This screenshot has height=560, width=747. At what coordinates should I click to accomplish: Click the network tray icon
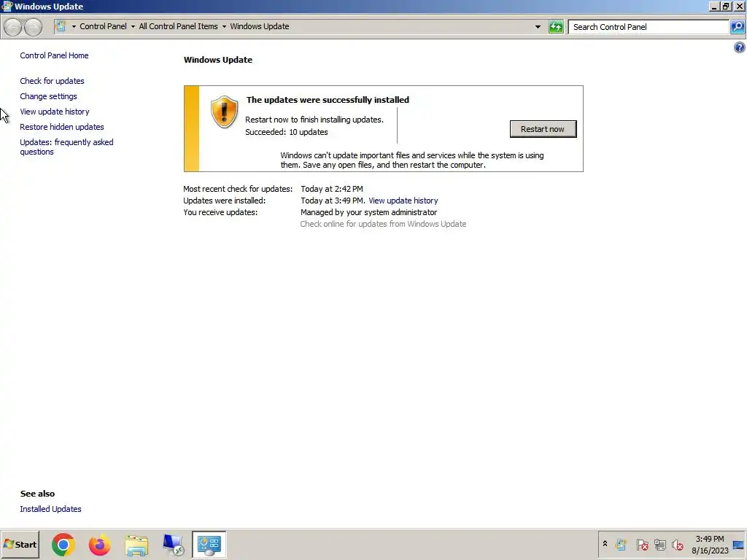659,544
